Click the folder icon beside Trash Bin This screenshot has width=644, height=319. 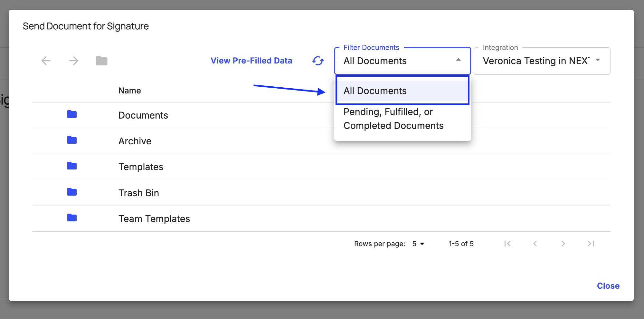(72, 192)
